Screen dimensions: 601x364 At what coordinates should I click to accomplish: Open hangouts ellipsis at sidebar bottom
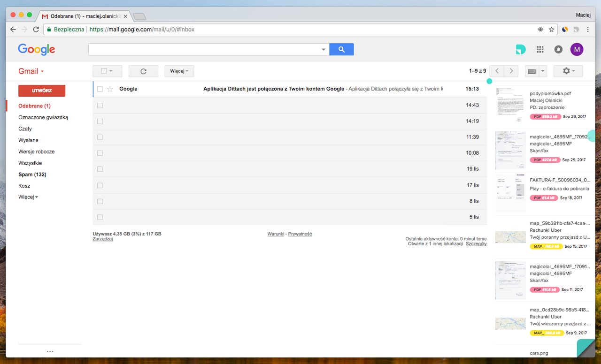point(50,351)
